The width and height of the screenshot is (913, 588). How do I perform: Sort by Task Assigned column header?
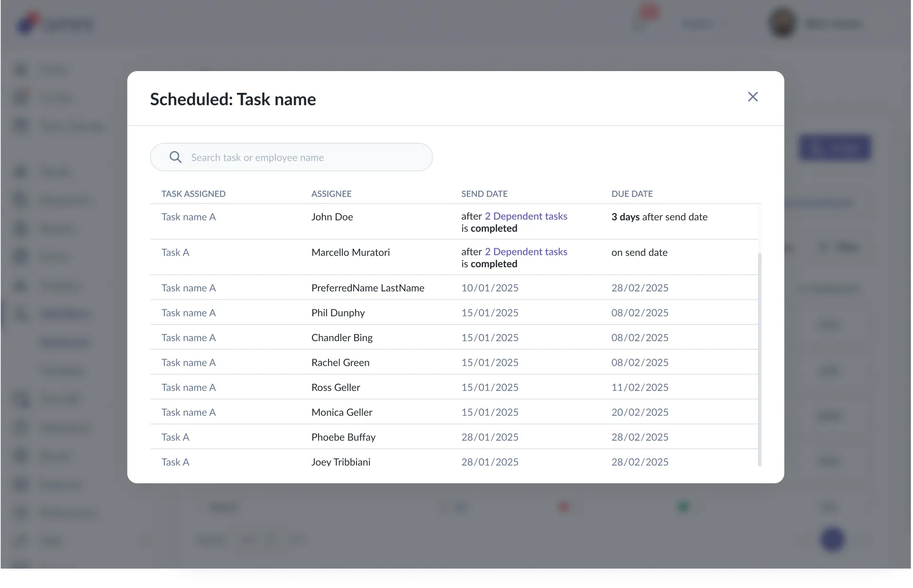(x=193, y=194)
